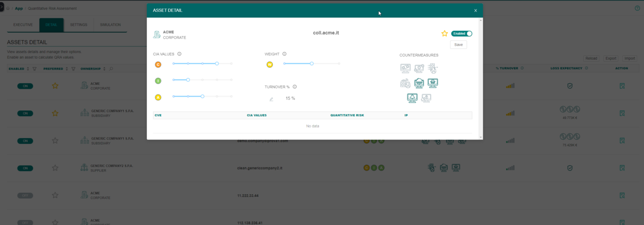Select the DETAIL tab

[x=51, y=25]
